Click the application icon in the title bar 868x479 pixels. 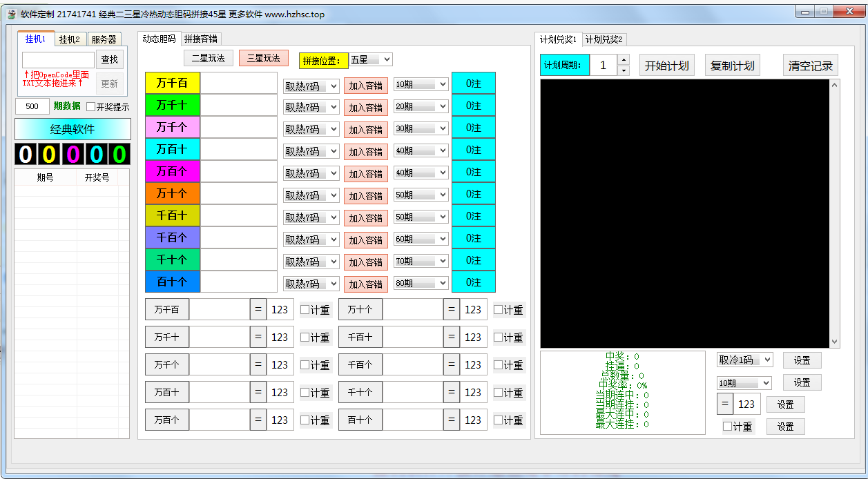click(x=12, y=14)
